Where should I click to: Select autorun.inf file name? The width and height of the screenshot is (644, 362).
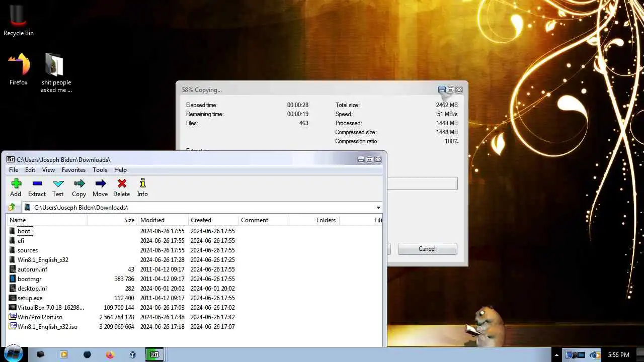pyautogui.click(x=32, y=269)
